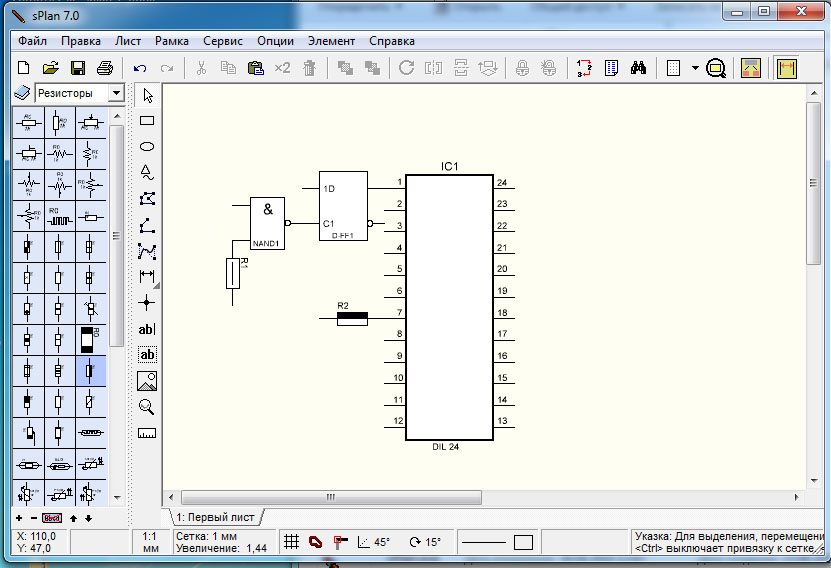Select the framed text block tool
The height and width of the screenshot is (568, 831).
click(x=147, y=354)
